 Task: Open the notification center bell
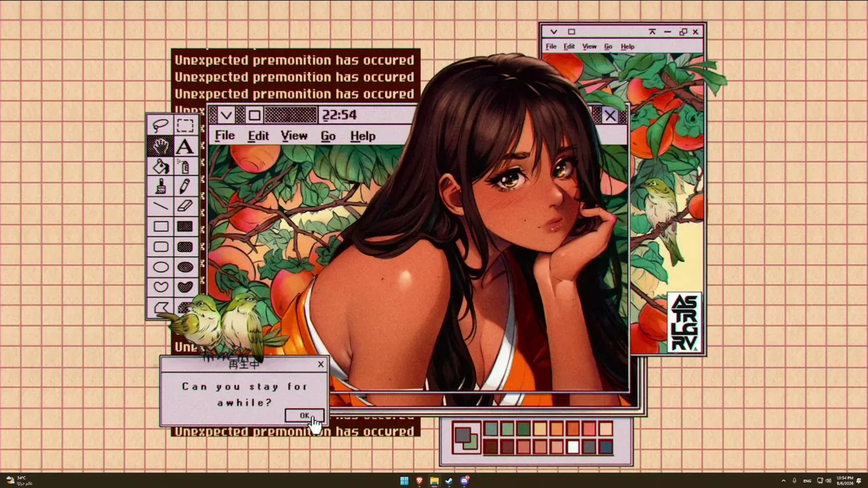click(859, 481)
